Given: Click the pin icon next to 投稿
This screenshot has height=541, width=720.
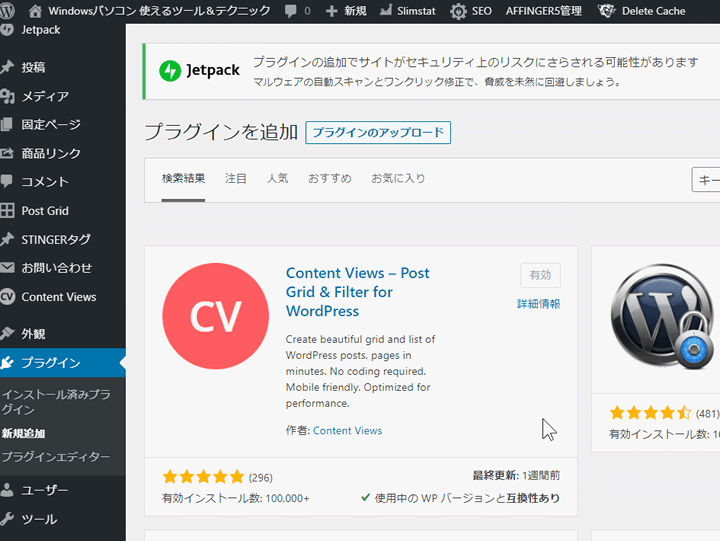Looking at the screenshot, I should click(x=6, y=67).
